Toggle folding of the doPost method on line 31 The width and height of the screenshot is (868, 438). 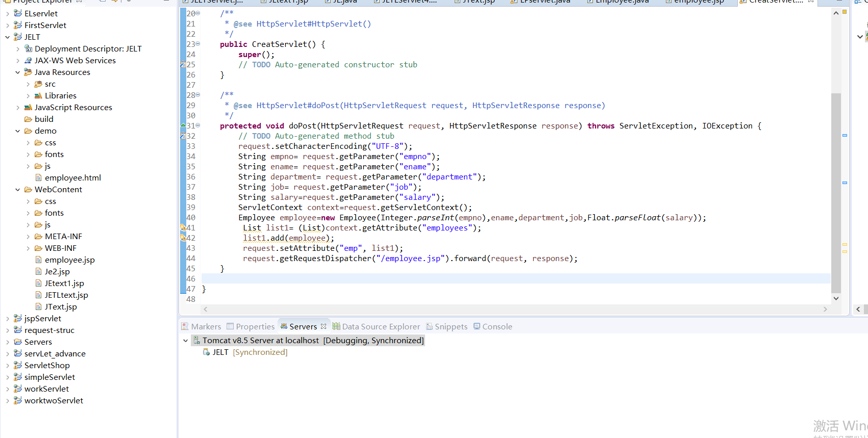(198, 125)
